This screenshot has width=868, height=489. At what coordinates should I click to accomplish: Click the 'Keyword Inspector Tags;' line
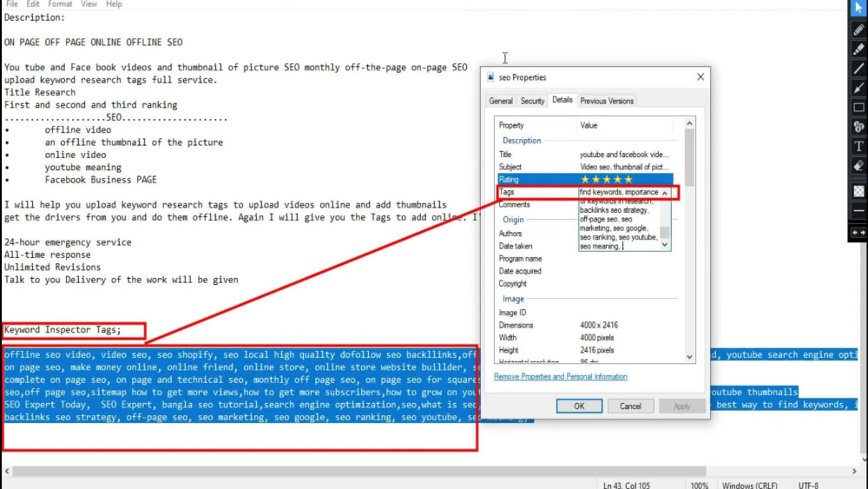(x=62, y=329)
